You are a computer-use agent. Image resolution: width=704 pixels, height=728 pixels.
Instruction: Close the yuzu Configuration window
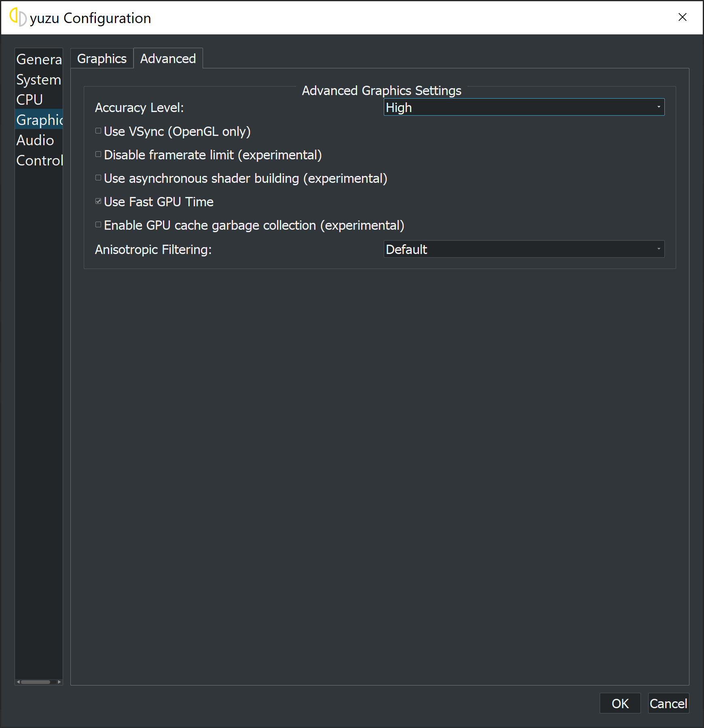click(x=683, y=17)
